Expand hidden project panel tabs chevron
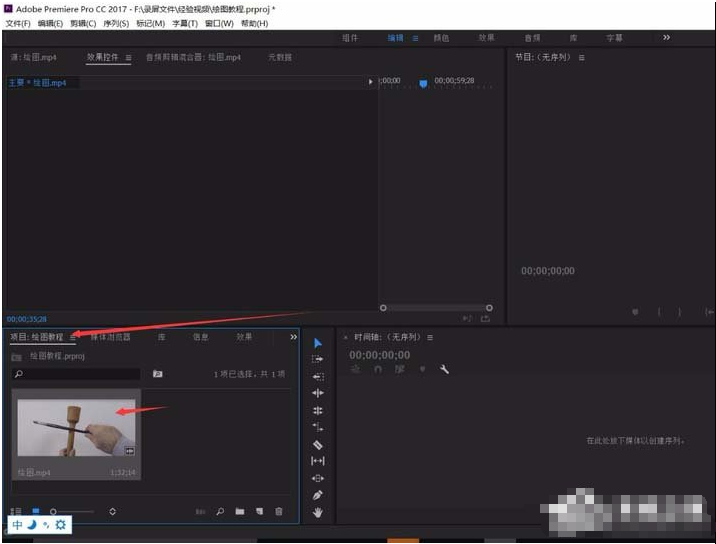Screen dimensions: 716x544 [x=293, y=337]
